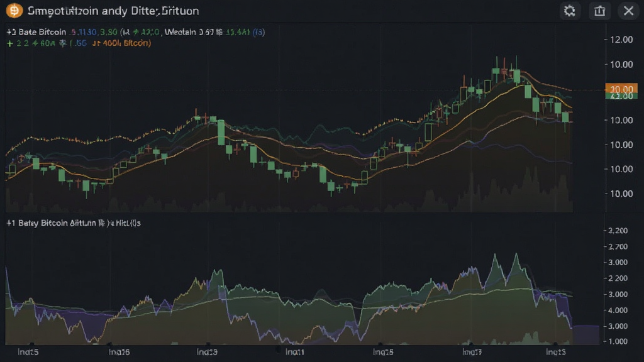Click the orange "Bitcon)" legend text
The height and width of the screenshot is (362, 644).
pyautogui.click(x=137, y=43)
